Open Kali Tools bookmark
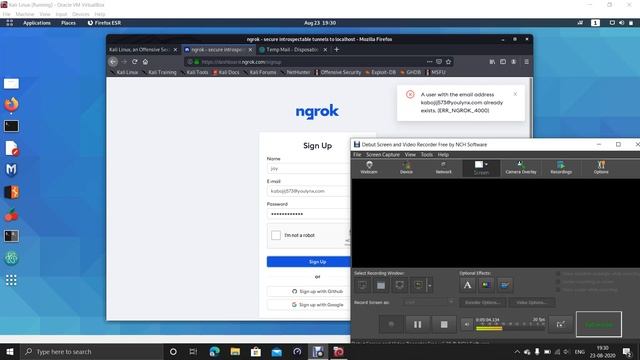This screenshot has height=360, width=640. click(194, 72)
